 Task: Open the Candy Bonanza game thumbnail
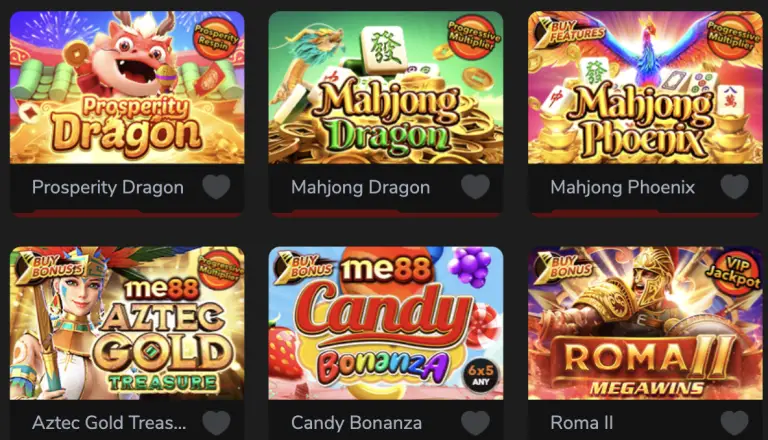386,323
